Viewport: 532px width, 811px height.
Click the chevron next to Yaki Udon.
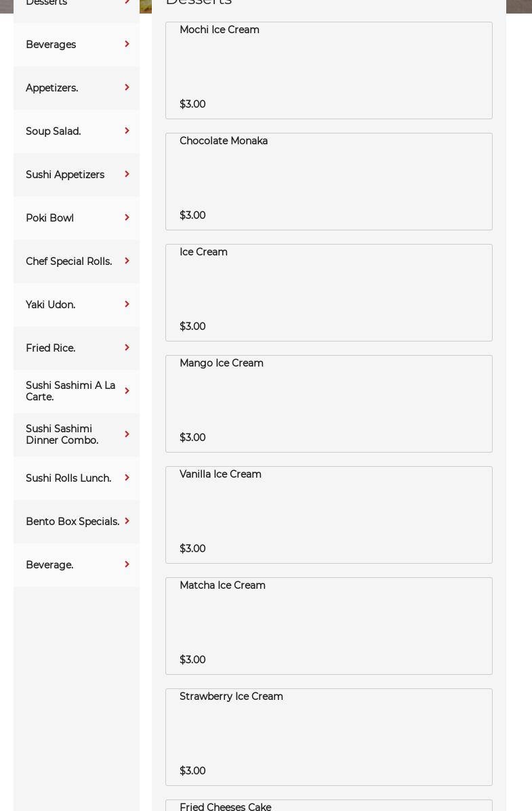[x=127, y=304]
